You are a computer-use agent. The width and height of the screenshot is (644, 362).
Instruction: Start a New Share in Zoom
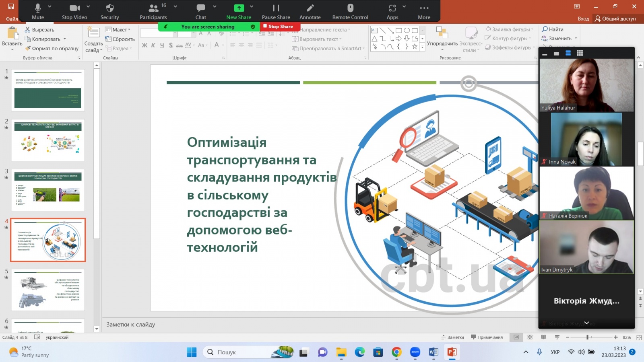(239, 11)
